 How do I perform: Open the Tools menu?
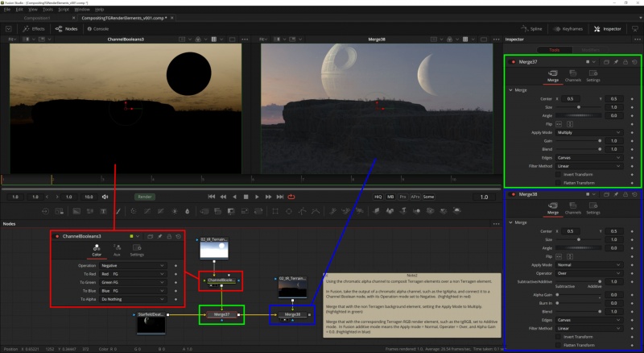[47, 10]
